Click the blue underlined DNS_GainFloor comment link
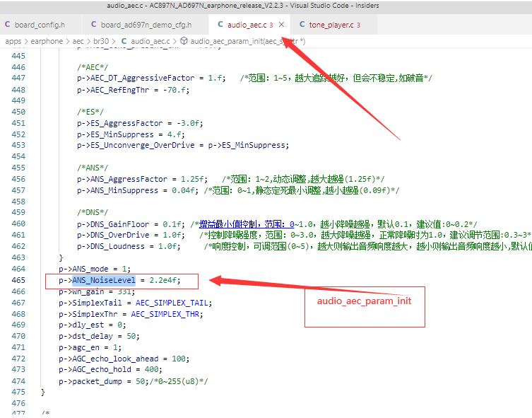 (x=247, y=224)
